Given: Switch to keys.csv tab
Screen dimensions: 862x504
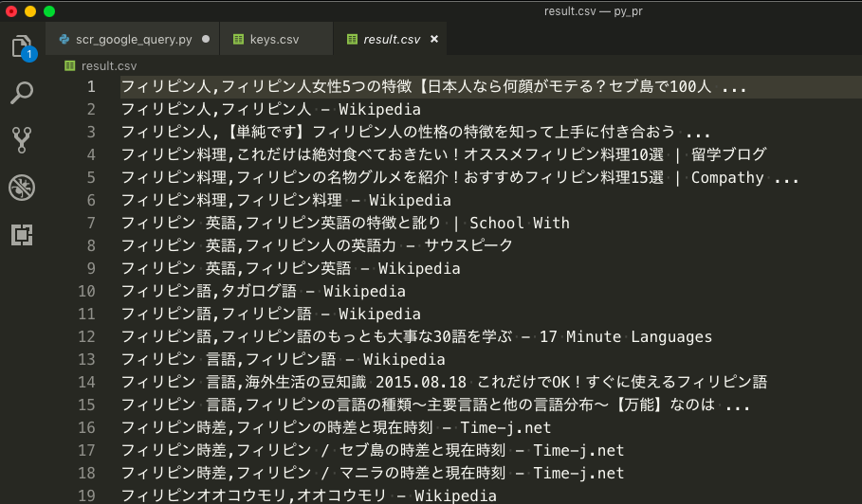Looking at the screenshot, I should [277, 40].
